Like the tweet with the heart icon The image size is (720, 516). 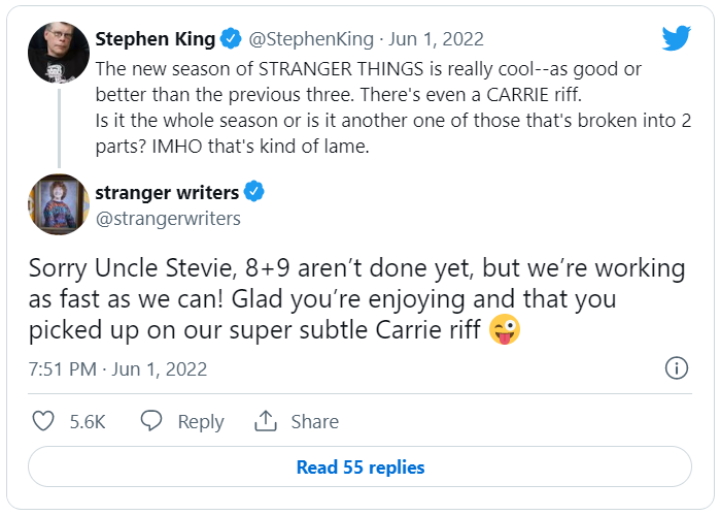[43, 422]
